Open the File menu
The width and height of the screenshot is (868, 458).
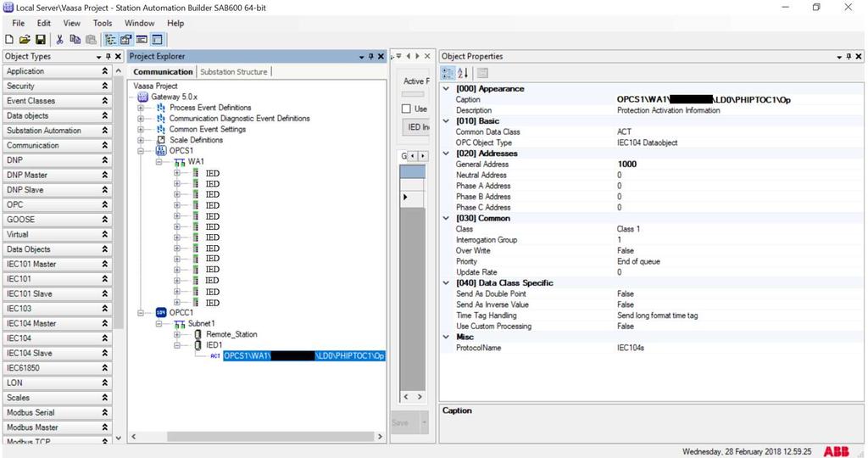tap(19, 23)
